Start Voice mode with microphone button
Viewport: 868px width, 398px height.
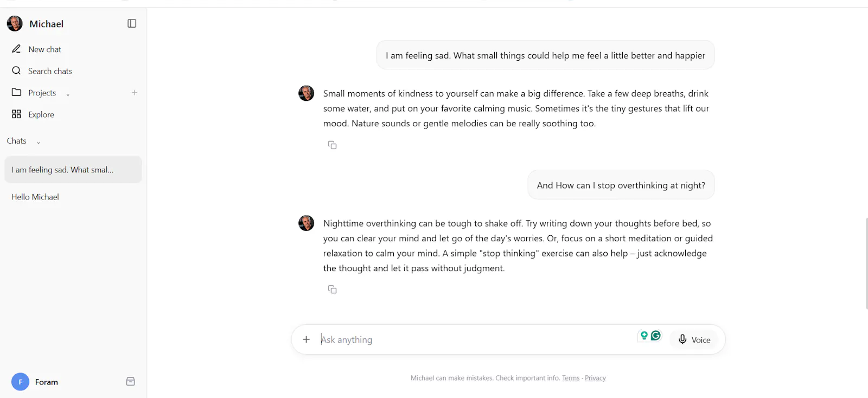(694, 339)
